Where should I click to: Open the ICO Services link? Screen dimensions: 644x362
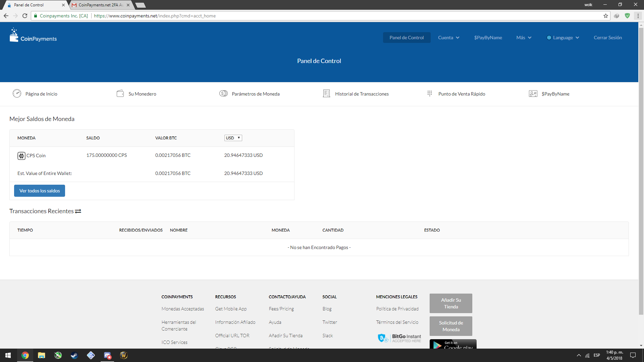[174, 342]
